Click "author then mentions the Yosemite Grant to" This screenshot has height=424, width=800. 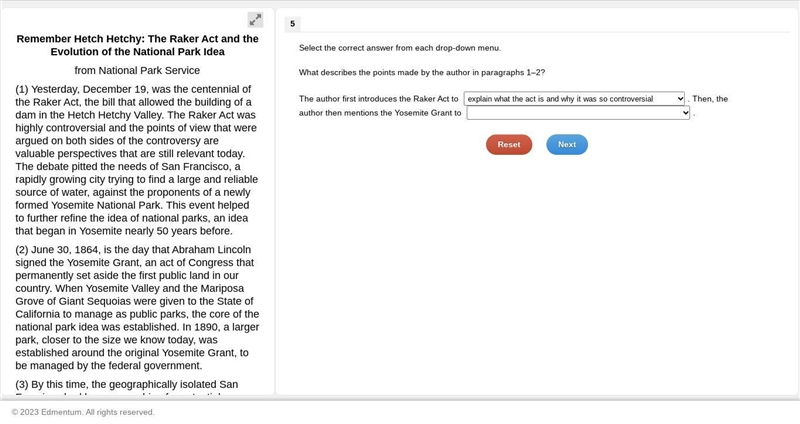click(x=380, y=113)
